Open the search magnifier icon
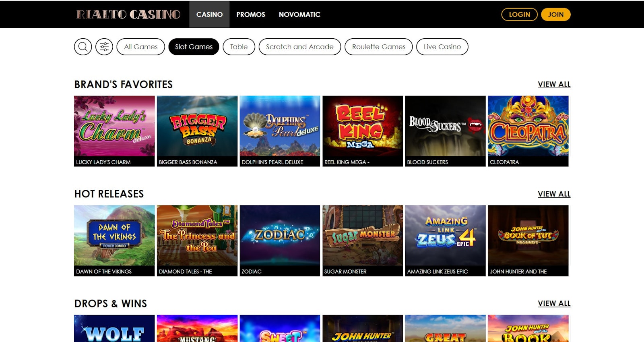This screenshot has width=644, height=342. [83, 47]
